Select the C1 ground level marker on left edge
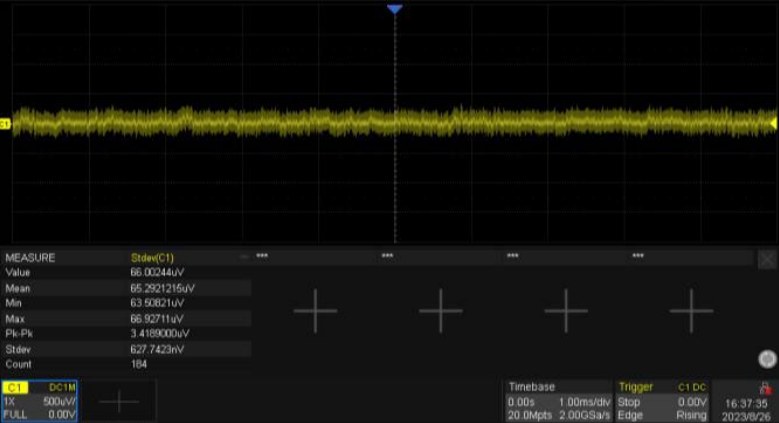The image size is (779, 423). (4, 124)
